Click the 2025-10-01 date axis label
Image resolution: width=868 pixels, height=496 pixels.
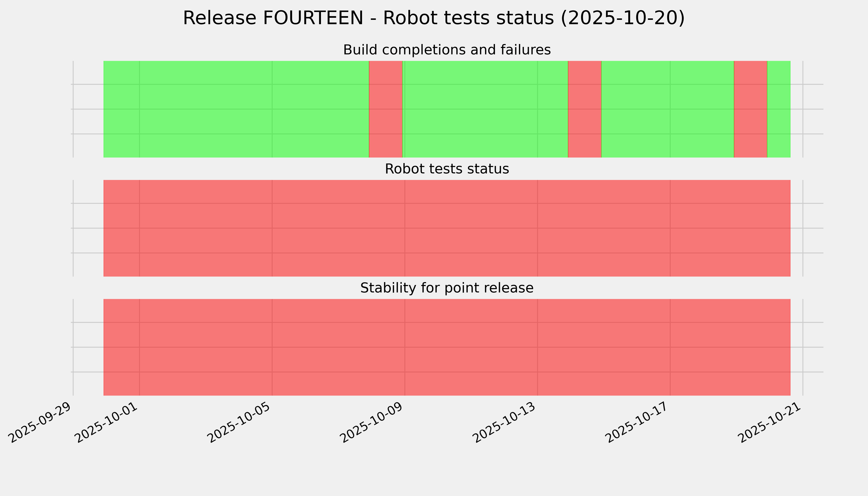coord(107,422)
